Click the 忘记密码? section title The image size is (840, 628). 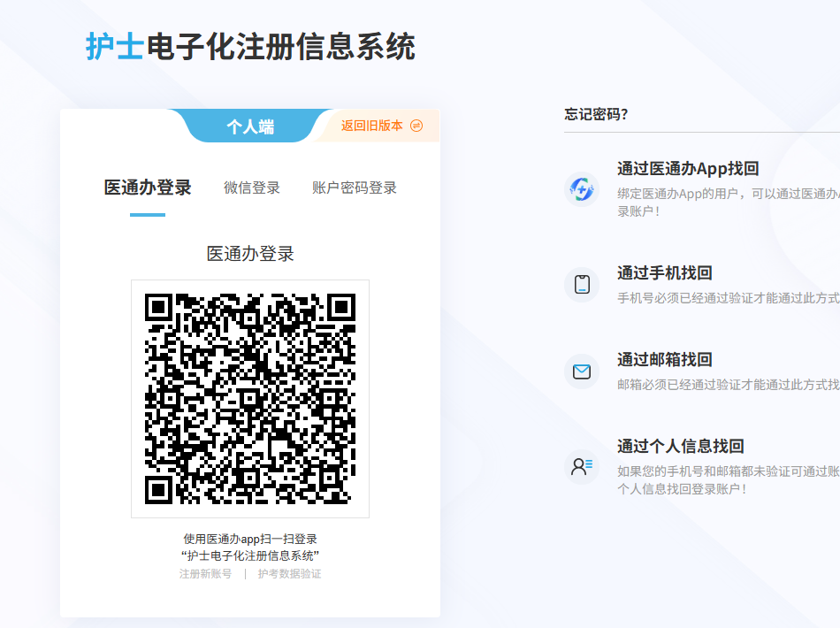[596, 114]
